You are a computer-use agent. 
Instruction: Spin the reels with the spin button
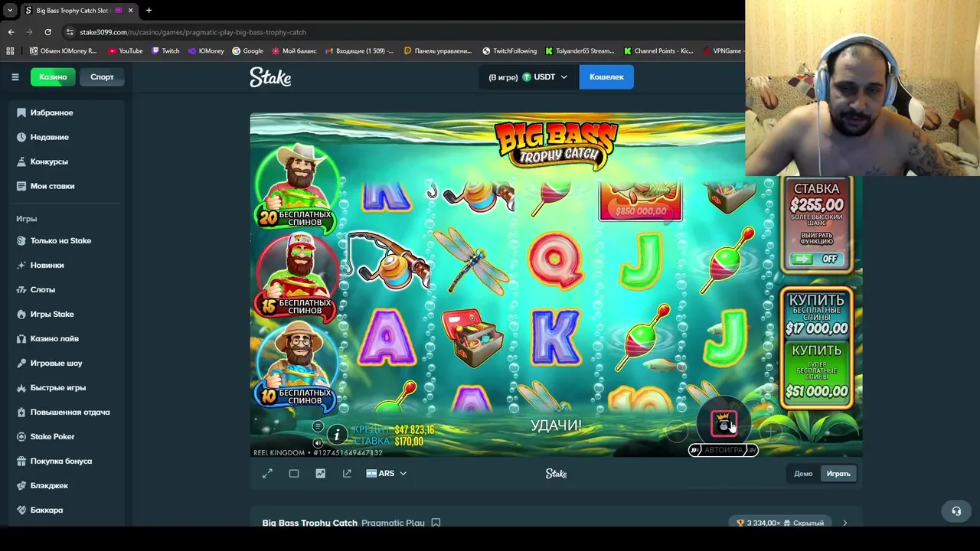[724, 423]
